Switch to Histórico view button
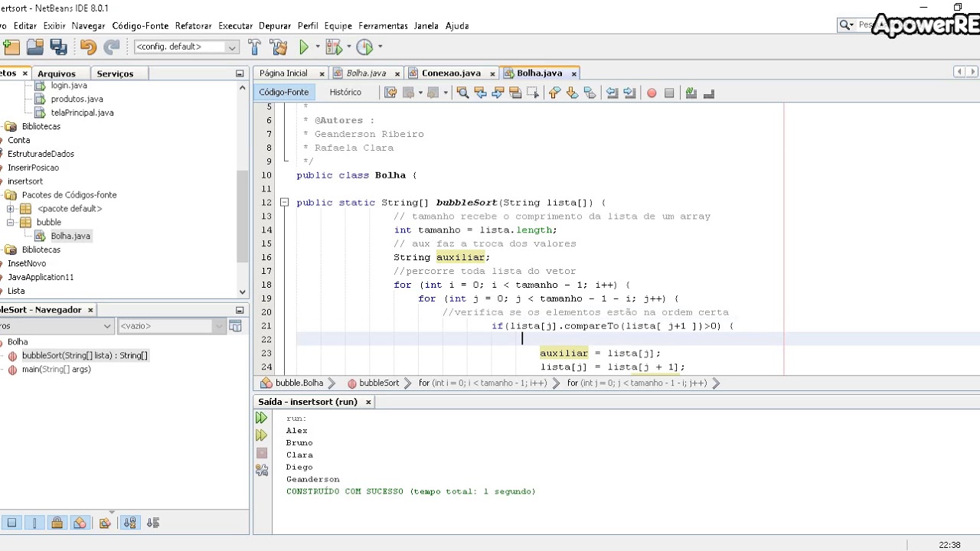 tap(345, 93)
